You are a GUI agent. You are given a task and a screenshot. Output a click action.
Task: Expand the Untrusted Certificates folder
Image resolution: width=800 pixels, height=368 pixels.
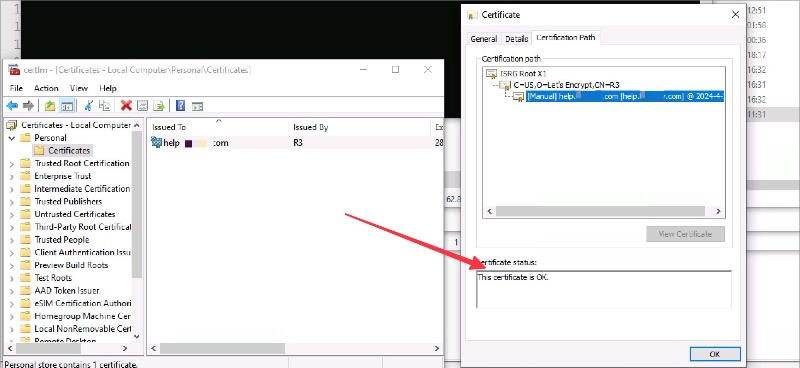point(12,214)
